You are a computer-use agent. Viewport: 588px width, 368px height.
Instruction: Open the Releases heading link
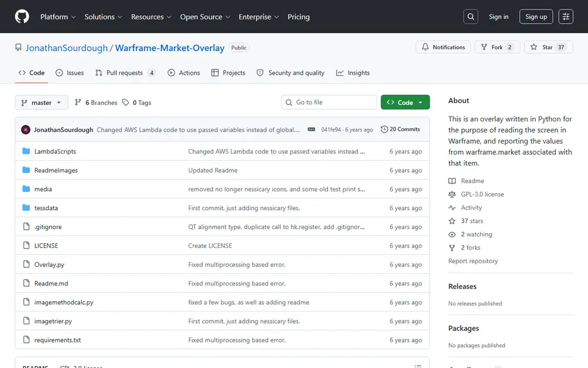coord(462,286)
